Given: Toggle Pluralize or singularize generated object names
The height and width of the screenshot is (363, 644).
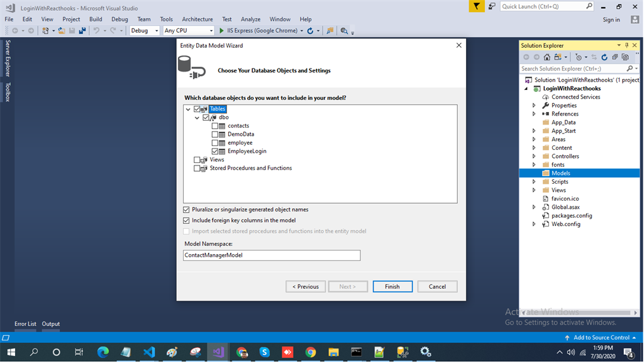Looking at the screenshot, I should click(x=186, y=209).
